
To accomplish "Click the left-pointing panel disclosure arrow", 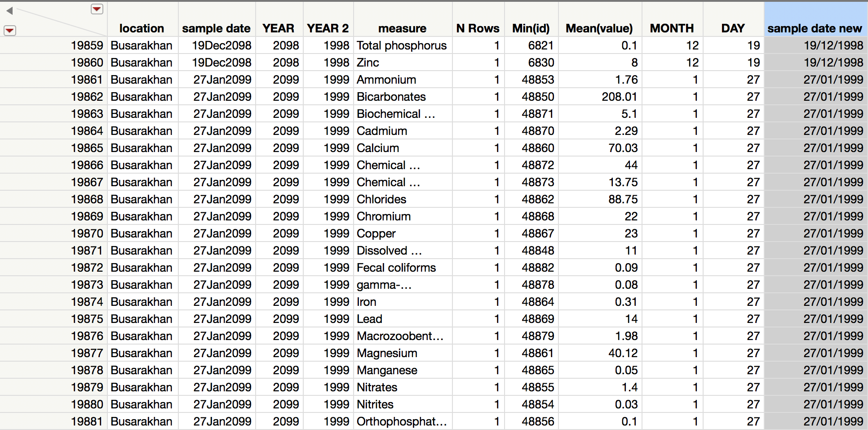I will (9, 10).
